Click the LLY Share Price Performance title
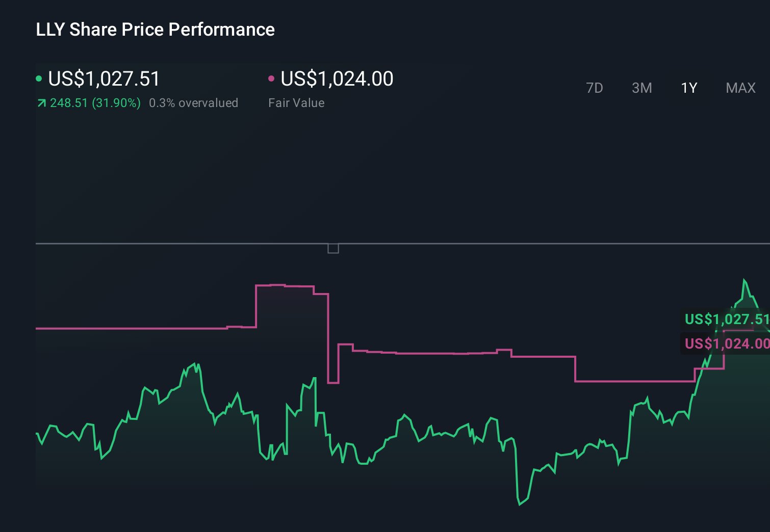 coord(155,30)
